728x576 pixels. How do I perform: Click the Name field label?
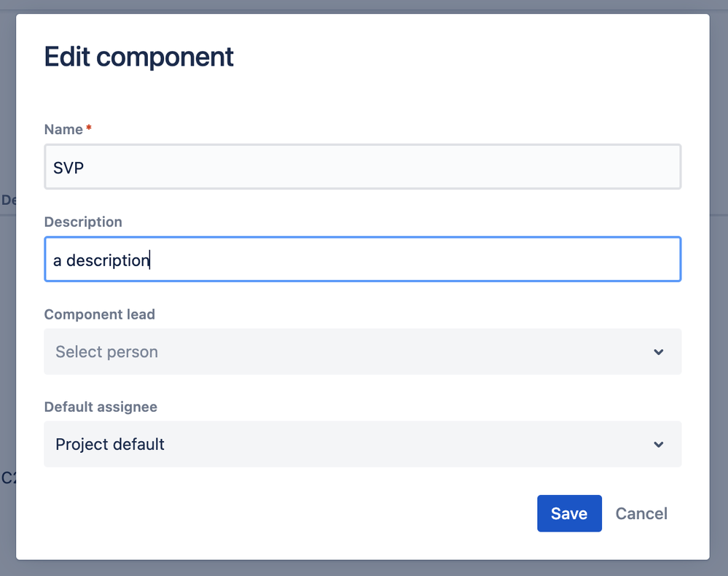tap(63, 129)
